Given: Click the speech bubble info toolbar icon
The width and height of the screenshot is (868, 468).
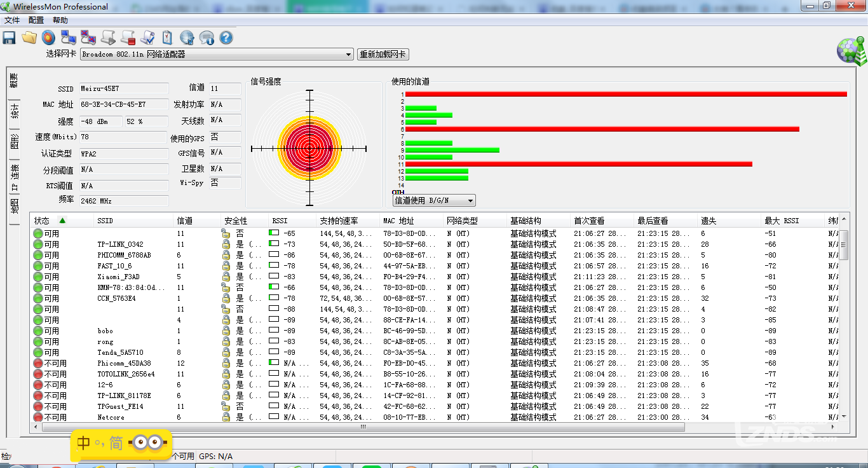Looking at the screenshot, I should [x=207, y=38].
